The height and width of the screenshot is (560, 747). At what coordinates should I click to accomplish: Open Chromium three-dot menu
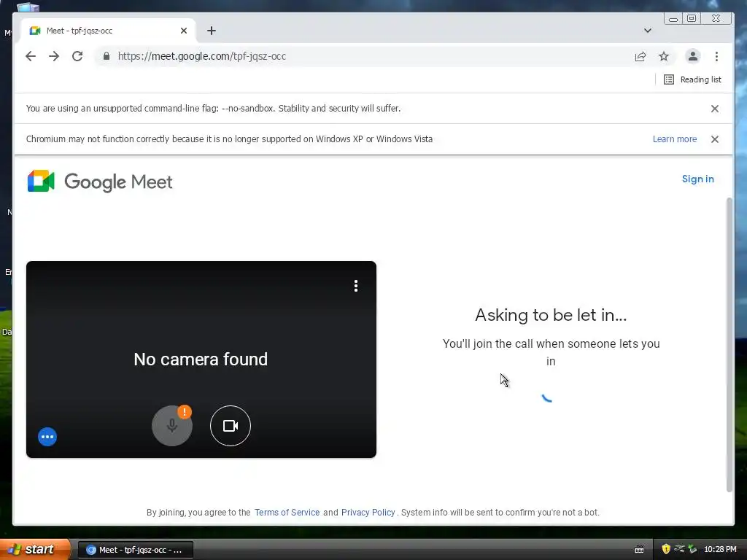click(716, 56)
